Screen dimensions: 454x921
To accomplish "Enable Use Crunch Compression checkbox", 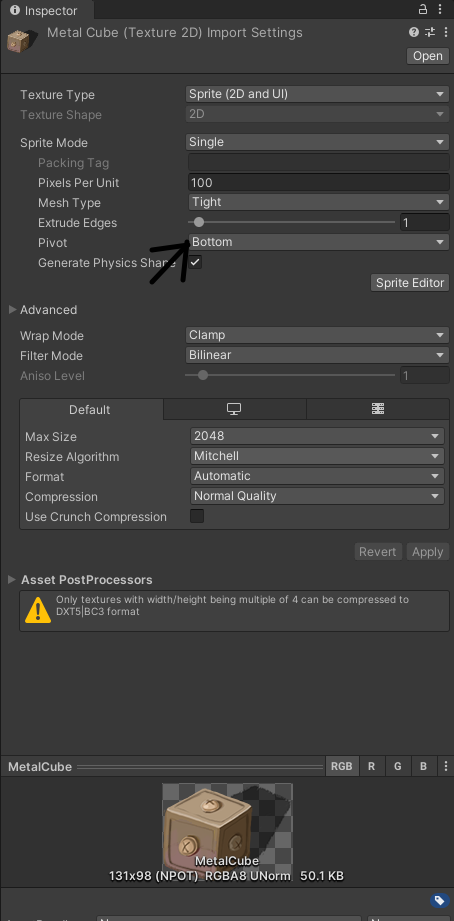I will (x=197, y=516).
